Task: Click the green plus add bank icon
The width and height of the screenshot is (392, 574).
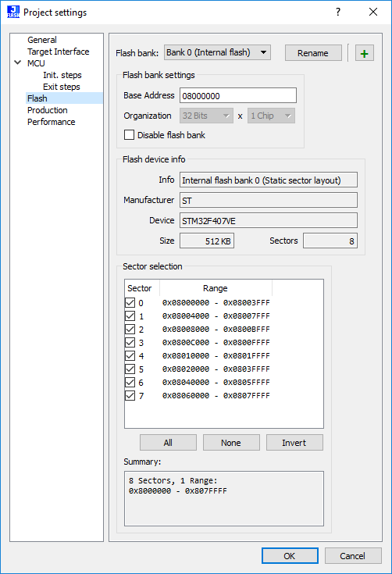Action: click(364, 53)
